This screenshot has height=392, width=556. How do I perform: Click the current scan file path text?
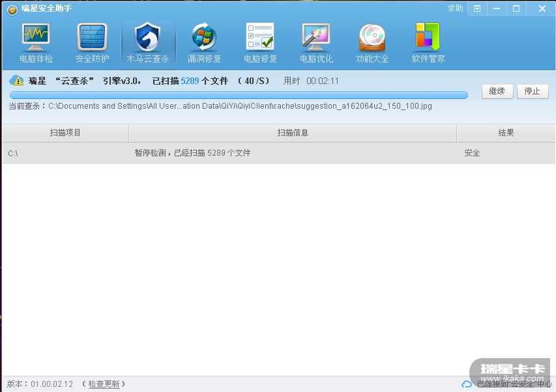(x=240, y=106)
